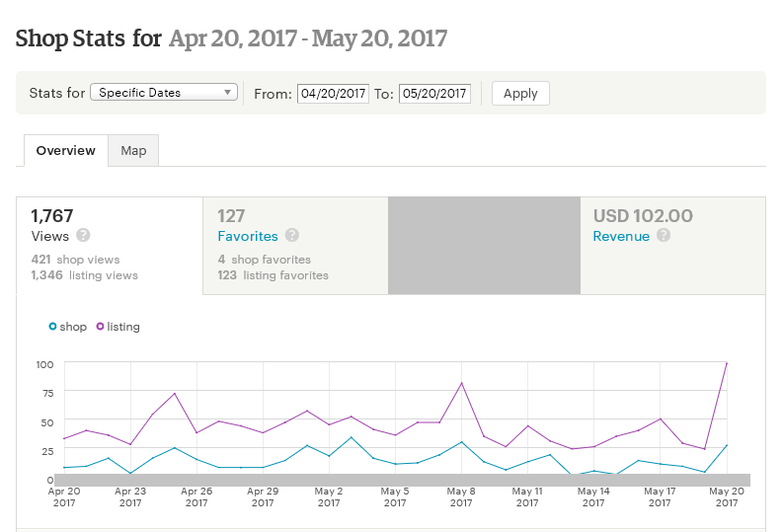783x532 pixels.
Task: Click the From date field 04/20/2017
Action: tap(333, 94)
